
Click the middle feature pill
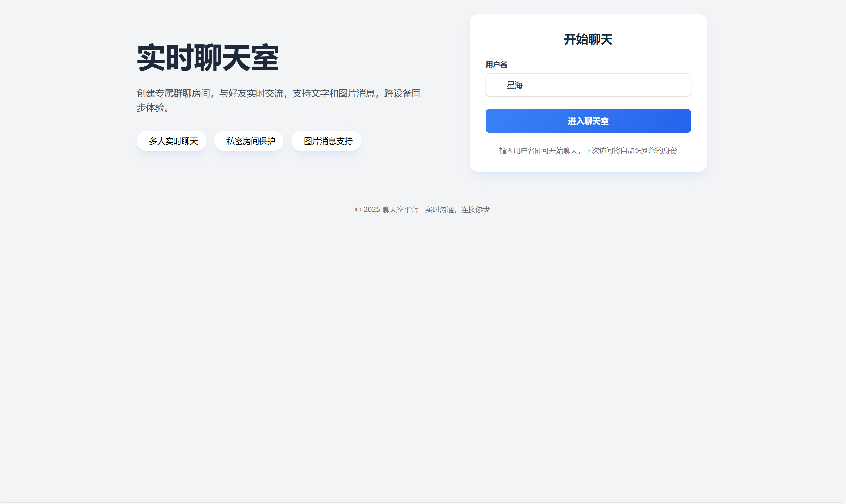[249, 141]
